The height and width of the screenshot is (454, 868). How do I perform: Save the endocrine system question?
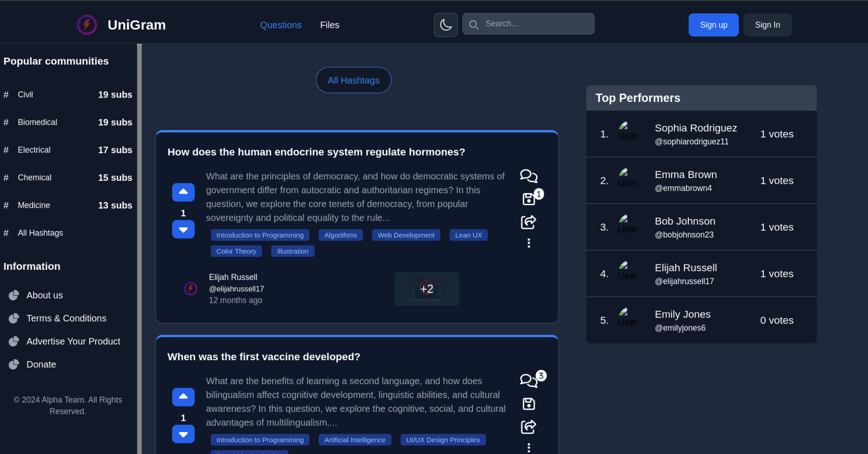click(x=528, y=199)
